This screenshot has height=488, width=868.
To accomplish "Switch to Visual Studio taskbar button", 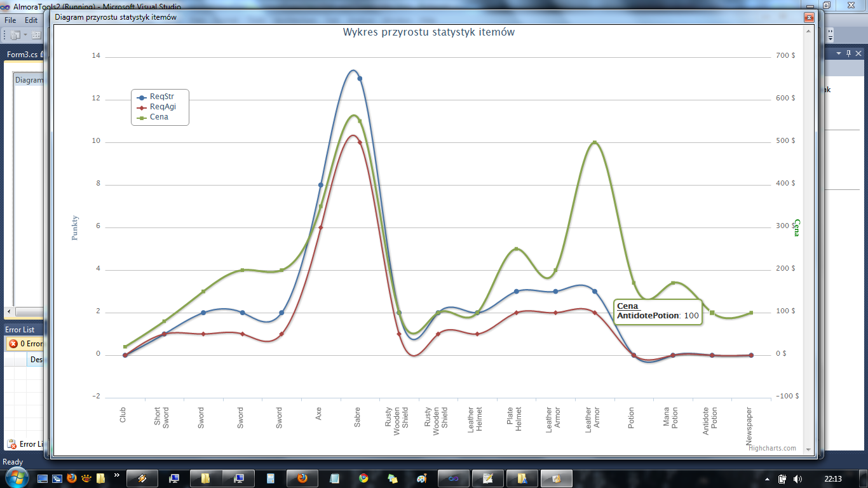I will pyautogui.click(x=453, y=478).
